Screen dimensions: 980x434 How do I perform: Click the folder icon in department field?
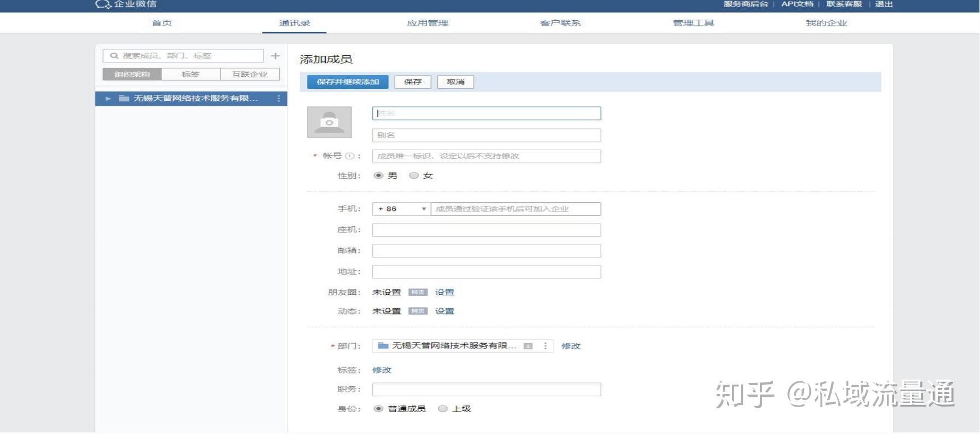pos(383,346)
